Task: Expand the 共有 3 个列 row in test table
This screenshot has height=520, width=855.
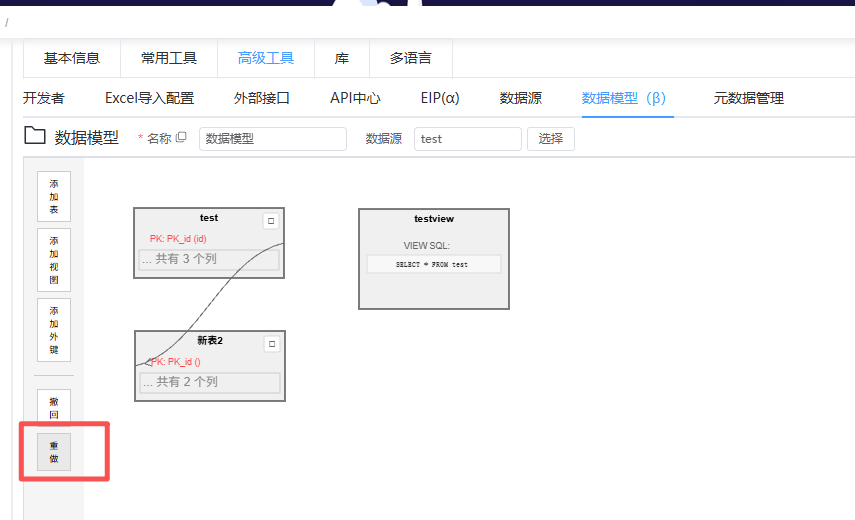Action: click(x=209, y=259)
